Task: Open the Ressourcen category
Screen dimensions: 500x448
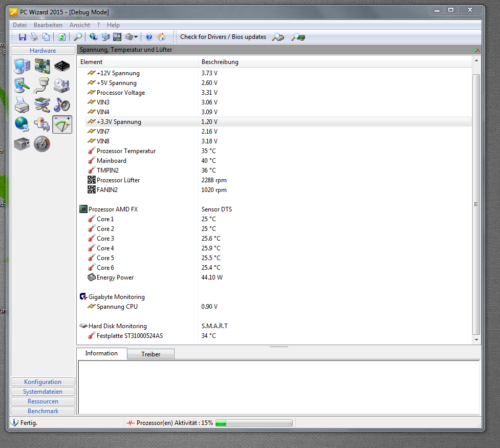Action: pyautogui.click(x=42, y=401)
